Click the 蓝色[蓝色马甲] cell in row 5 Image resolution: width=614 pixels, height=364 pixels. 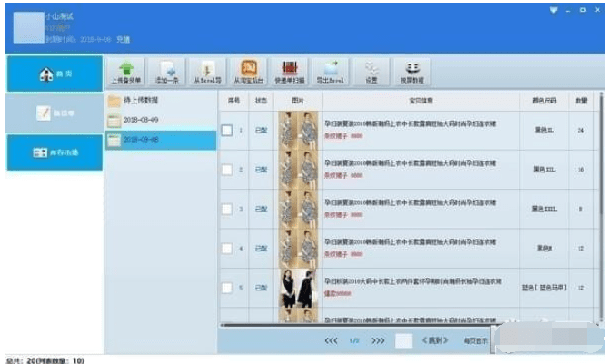[x=544, y=288]
